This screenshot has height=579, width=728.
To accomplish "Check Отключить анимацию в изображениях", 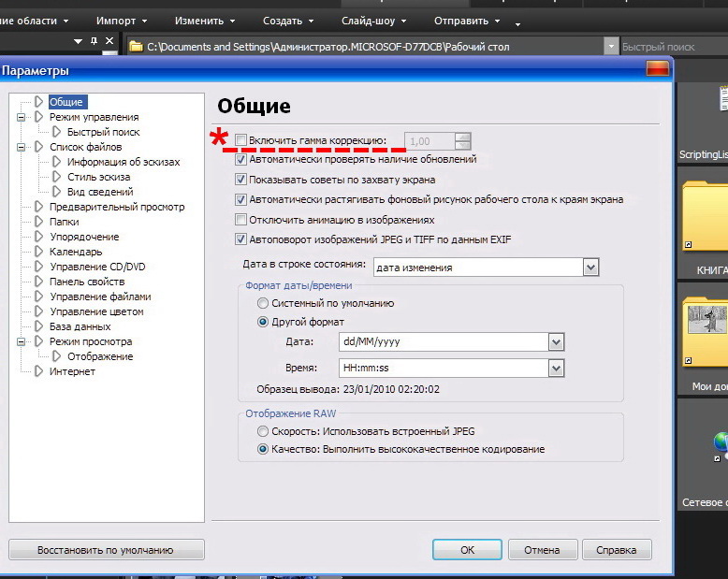I will 241,220.
